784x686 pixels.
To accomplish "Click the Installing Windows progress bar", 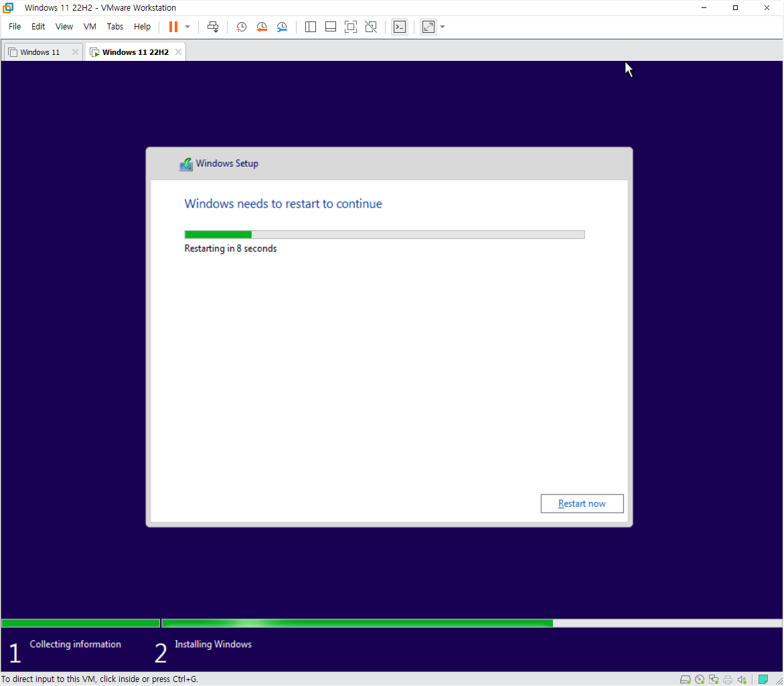I will (471, 623).
